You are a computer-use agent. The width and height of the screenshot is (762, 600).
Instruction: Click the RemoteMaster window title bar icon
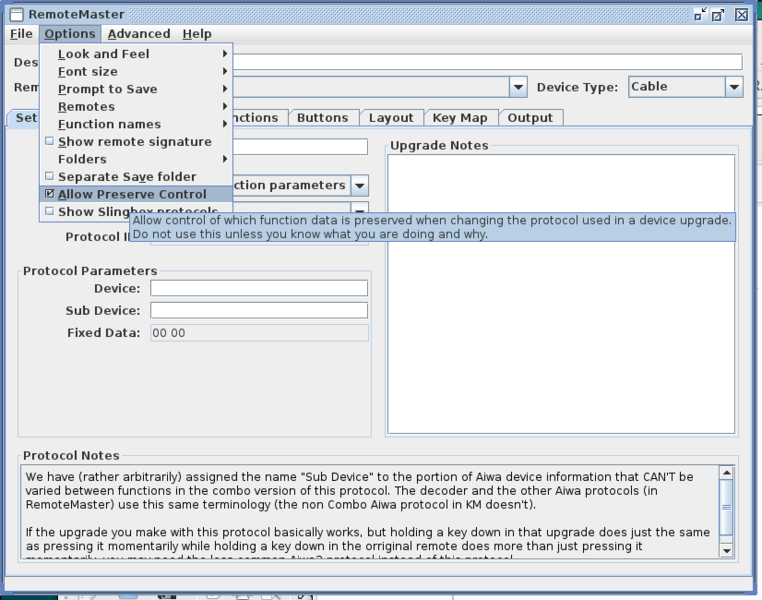point(16,14)
